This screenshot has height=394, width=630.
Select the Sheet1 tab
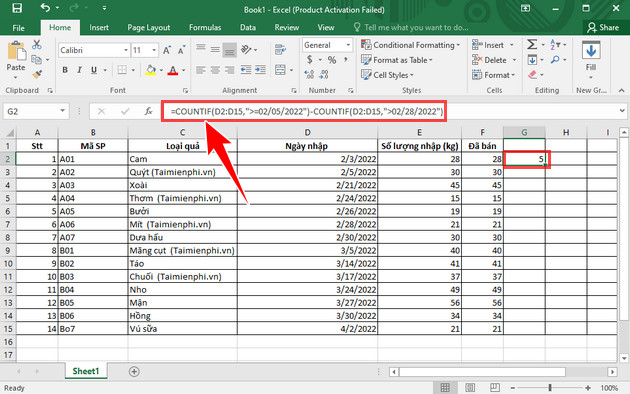86,371
